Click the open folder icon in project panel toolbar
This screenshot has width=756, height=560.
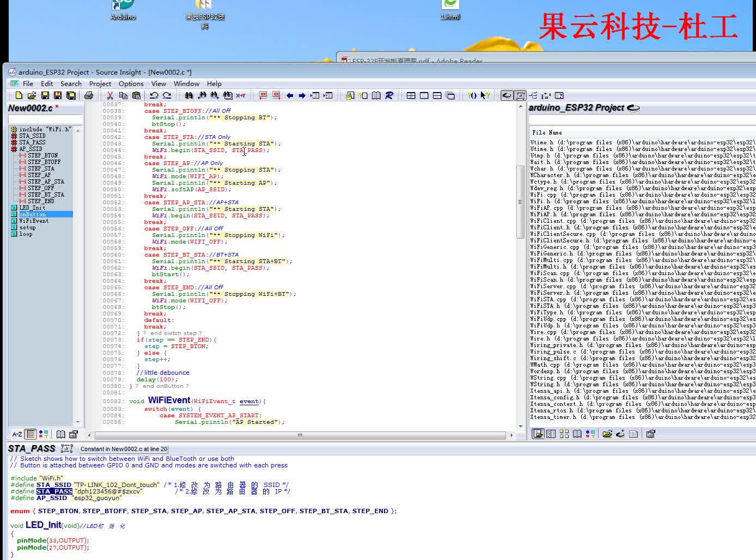[607, 434]
